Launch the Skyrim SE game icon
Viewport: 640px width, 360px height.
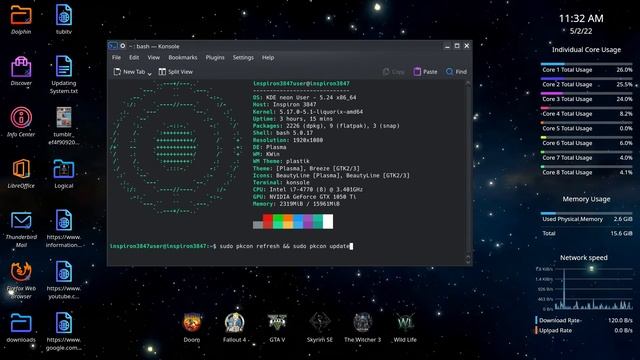pos(320,323)
